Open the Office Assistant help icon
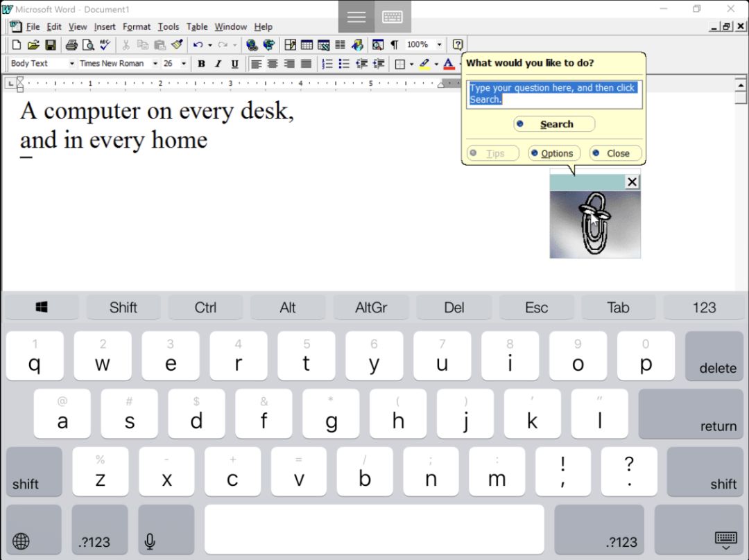Screen dimensions: 749x560 click(458, 45)
